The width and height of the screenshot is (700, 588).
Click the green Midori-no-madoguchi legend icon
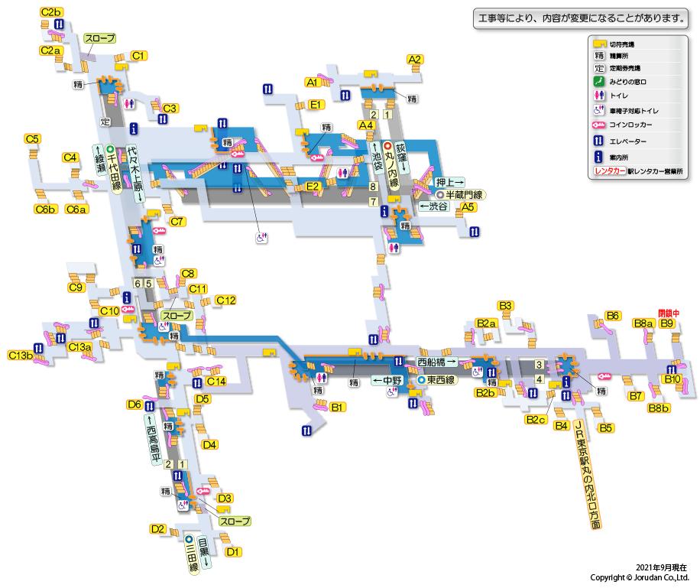[600, 82]
